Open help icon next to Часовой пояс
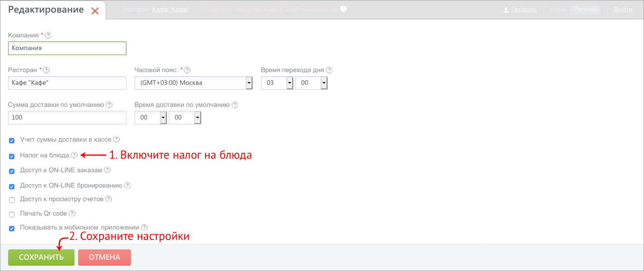The image size is (644, 271). 187,70
